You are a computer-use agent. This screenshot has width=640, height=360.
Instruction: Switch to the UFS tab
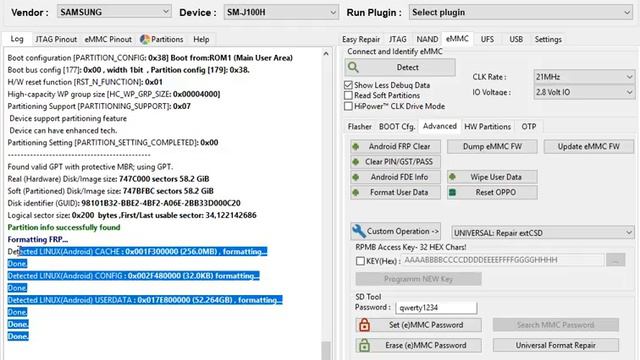click(x=487, y=39)
